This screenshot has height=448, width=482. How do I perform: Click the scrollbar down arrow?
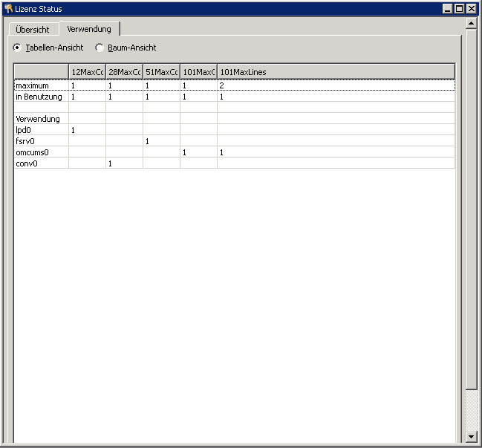[x=471, y=436]
